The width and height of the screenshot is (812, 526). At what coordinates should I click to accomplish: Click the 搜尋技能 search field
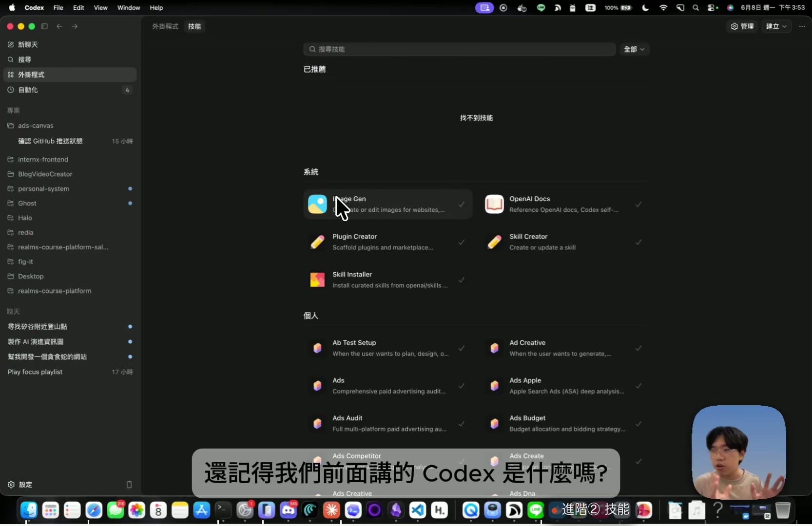pos(460,49)
